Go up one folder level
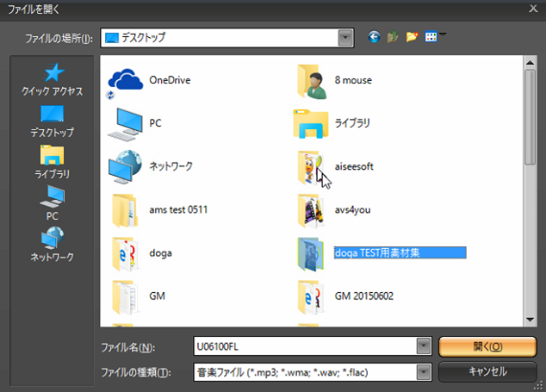546x392 pixels. [393, 36]
